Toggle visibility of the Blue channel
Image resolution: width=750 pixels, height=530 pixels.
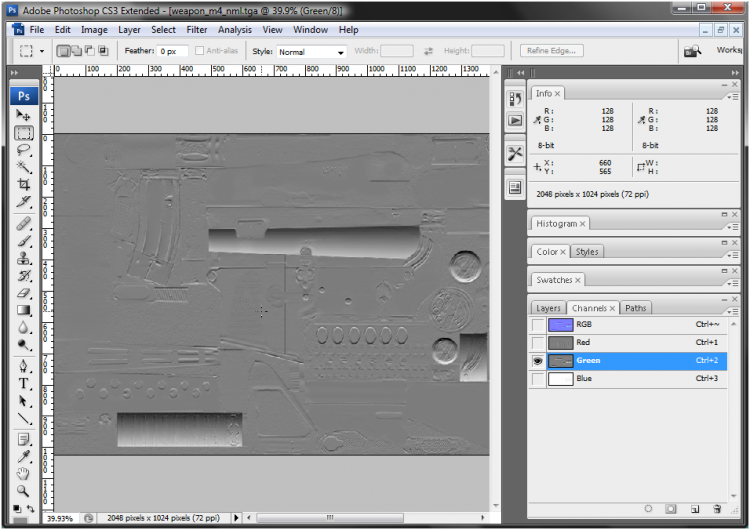(x=538, y=379)
